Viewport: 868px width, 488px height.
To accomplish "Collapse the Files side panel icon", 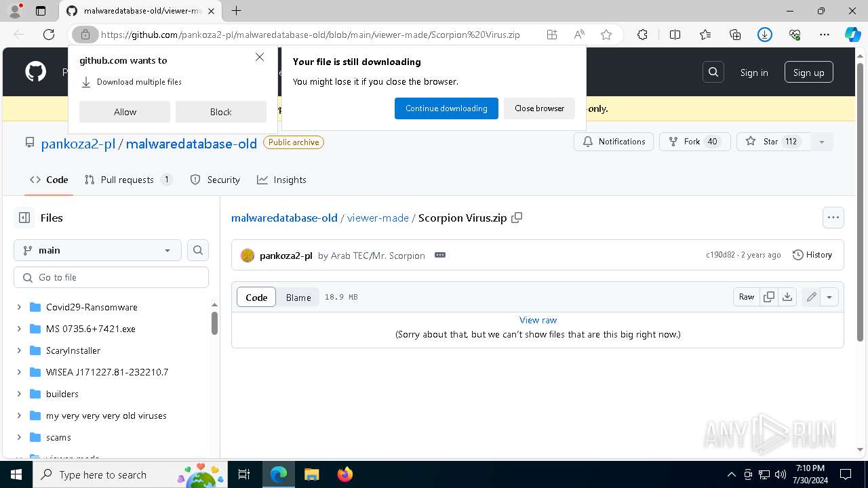I will point(24,218).
